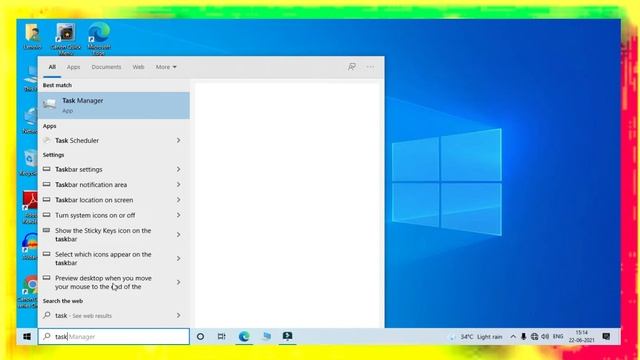Click the magnifier icon in search box

(47, 336)
